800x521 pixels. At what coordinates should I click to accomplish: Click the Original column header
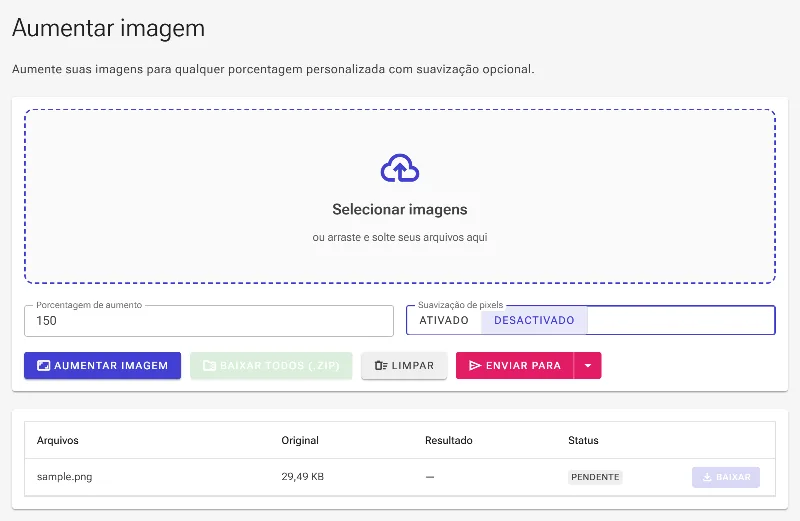[x=300, y=440]
